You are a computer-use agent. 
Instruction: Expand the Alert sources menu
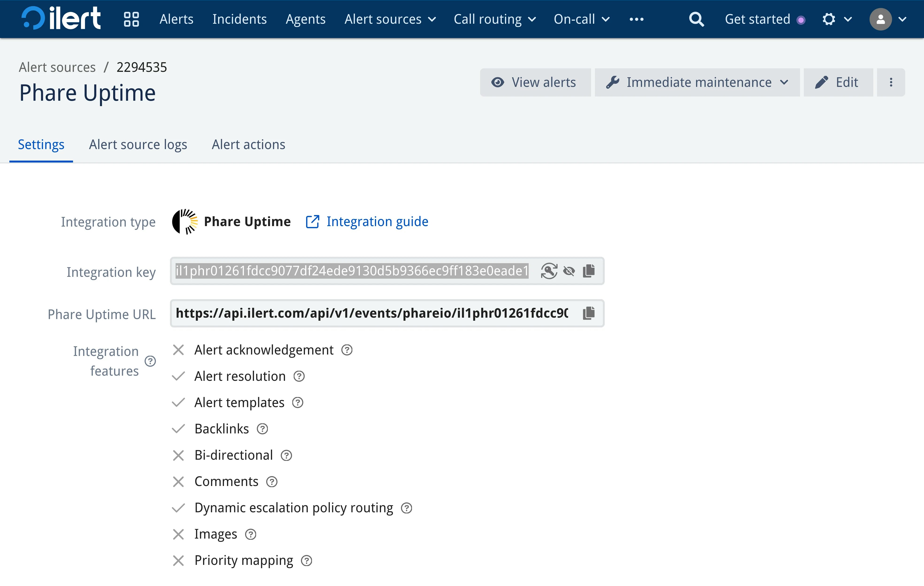pos(390,19)
